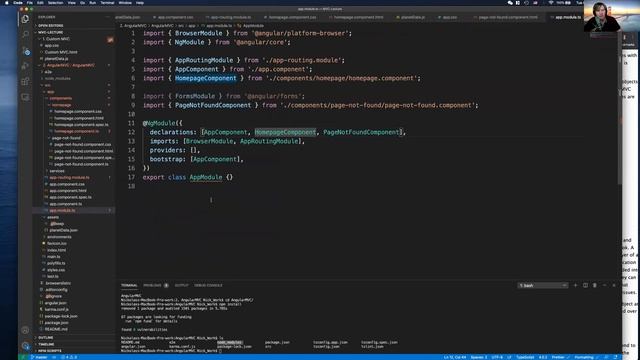
Task: Open the Manage gear in activity bar
Action: 25,346
